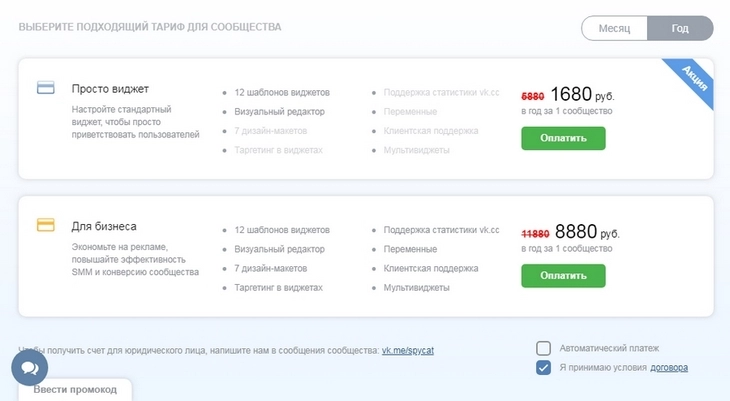Open the vk.me/spycat link
The image size is (730, 401).
pyautogui.click(x=408, y=350)
